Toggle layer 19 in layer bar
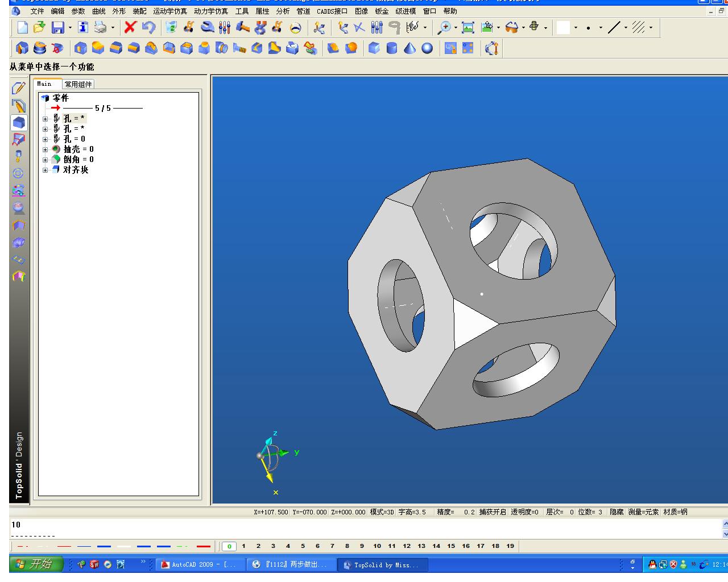Screen dimensions: 728x582 510,546
